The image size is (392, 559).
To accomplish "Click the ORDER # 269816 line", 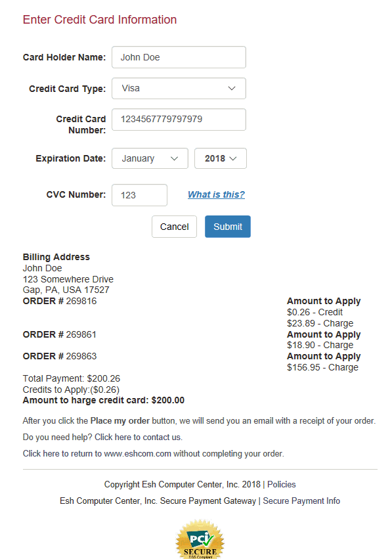I will pyautogui.click(x=60, y=301).
